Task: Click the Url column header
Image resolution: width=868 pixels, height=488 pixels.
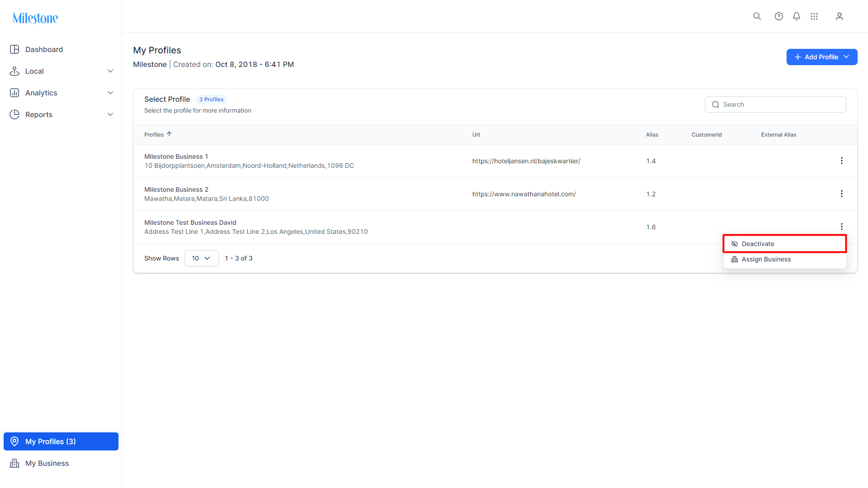Action: coord(476,135)
